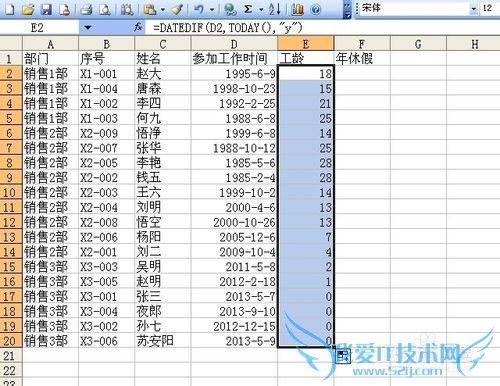
Task: Select the name cell 赵大
Action: (163, 74)
